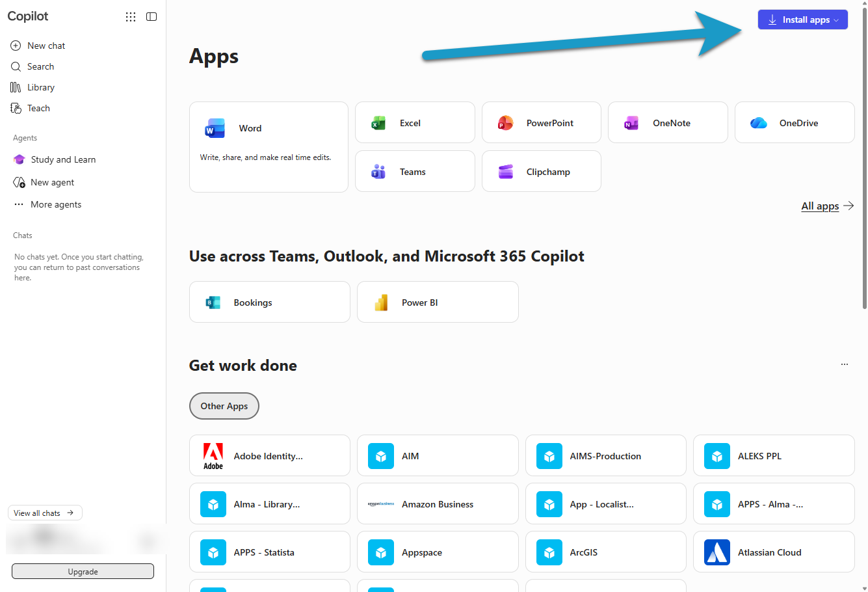Click the Adobe logo icon
Viewport: 868px width, 592px height.
coord(213,456)
